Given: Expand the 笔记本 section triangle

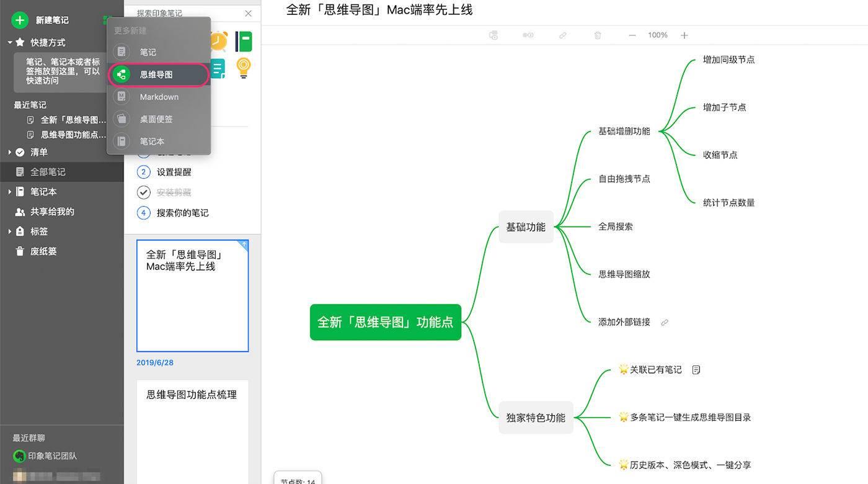Looking at the screenshot, I should pos(9,192).
